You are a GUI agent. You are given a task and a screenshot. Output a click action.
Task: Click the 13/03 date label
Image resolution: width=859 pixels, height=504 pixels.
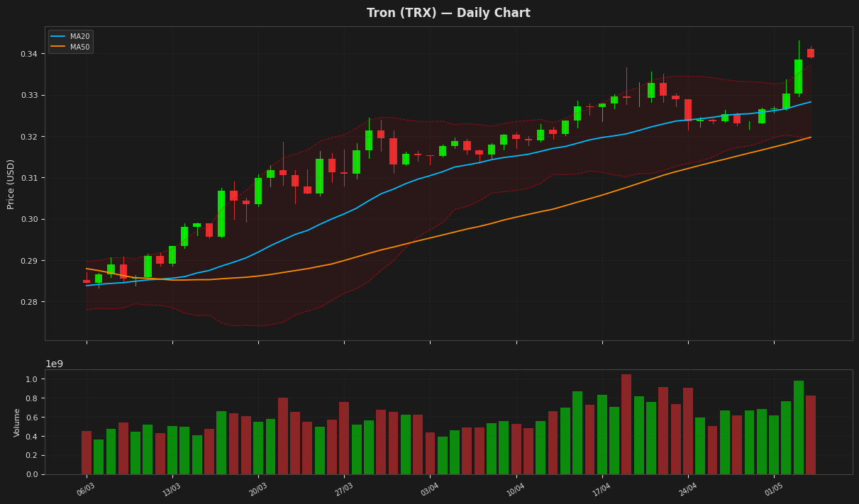tap(171, 489)
